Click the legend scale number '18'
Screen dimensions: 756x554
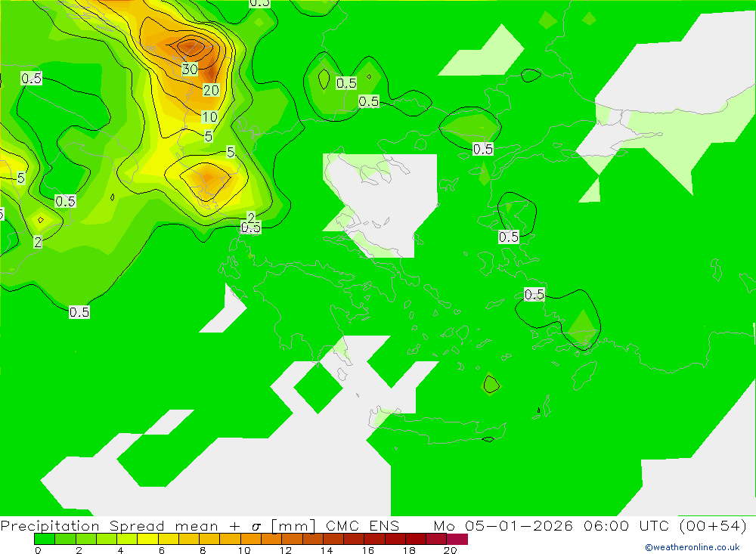tap(409, 550)
